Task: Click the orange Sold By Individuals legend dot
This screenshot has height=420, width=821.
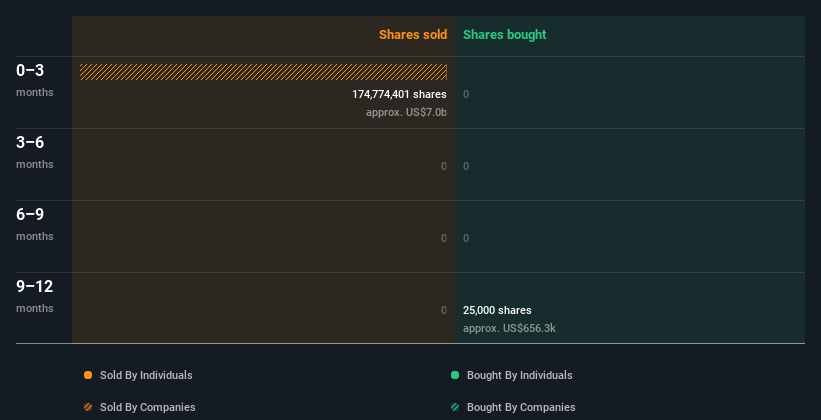Action: 88,375
